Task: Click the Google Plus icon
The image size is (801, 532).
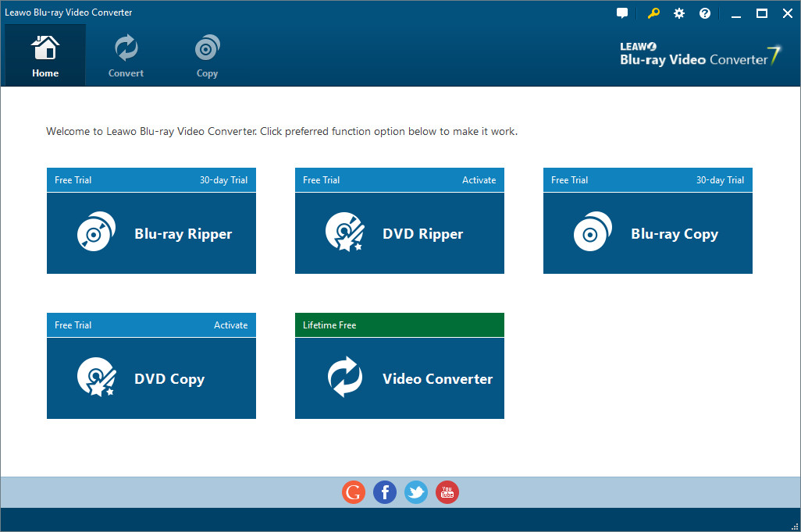Action: point(353,492)
